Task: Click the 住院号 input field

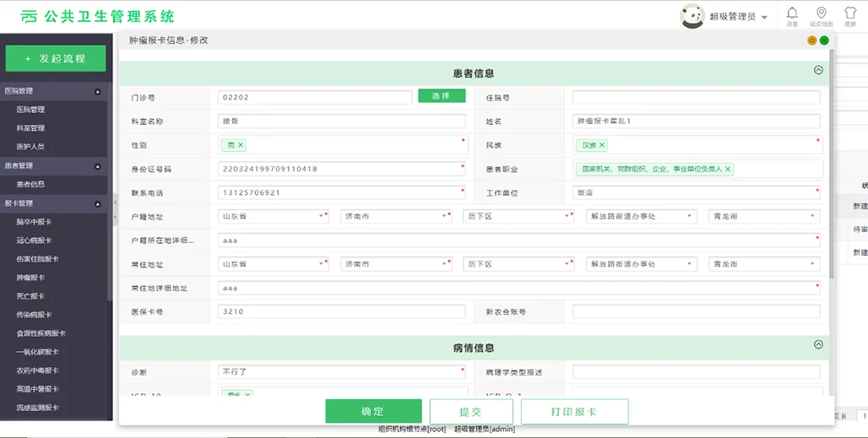Action: click(x=697, y=97)
